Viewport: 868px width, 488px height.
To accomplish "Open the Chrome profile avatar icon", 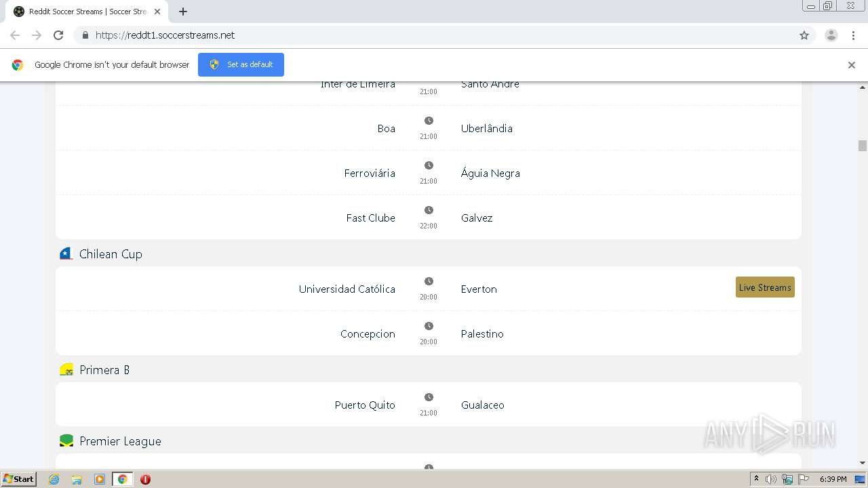I will [x=831, y=35].
